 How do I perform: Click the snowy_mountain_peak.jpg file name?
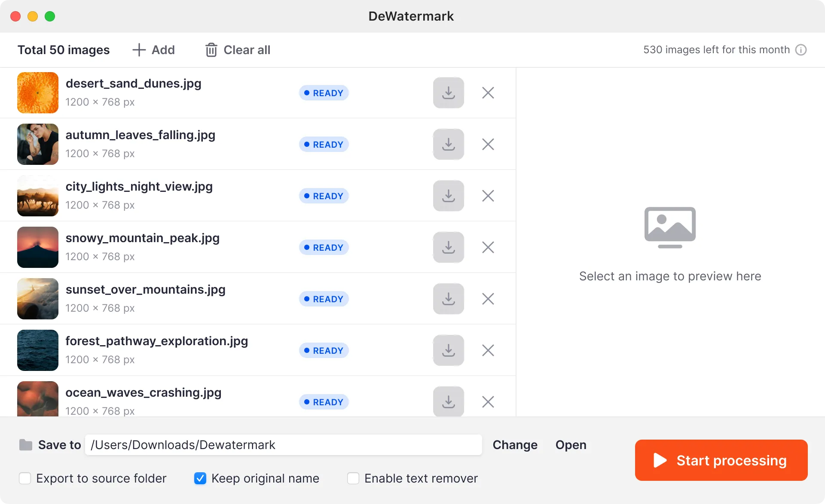142,238
